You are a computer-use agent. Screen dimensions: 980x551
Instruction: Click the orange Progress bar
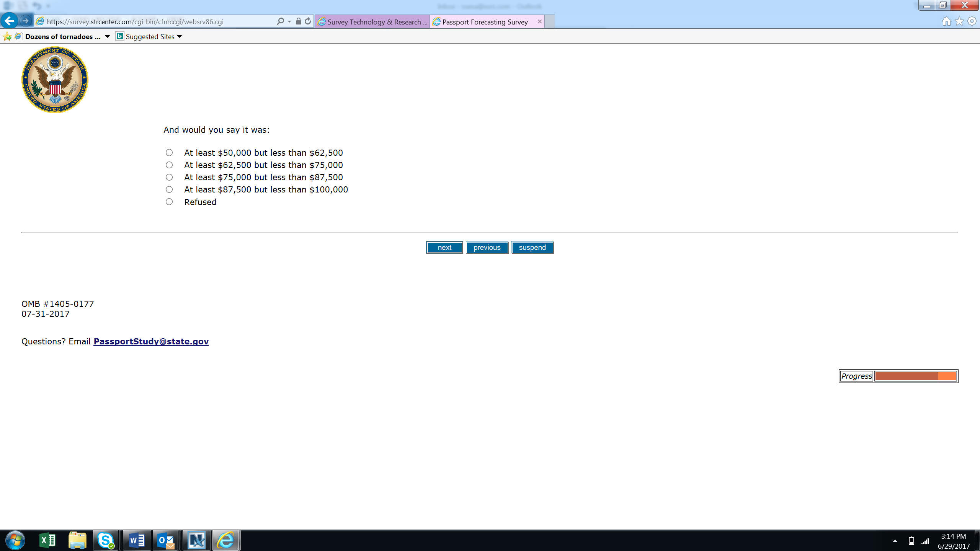[x=916, y=376]
